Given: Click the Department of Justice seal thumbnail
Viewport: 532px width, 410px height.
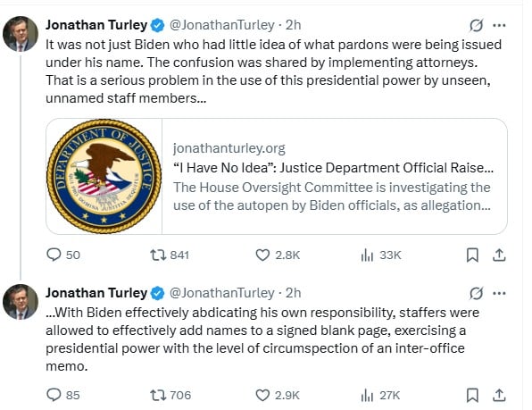Looking at the screenshot, I should pos(104,176).
